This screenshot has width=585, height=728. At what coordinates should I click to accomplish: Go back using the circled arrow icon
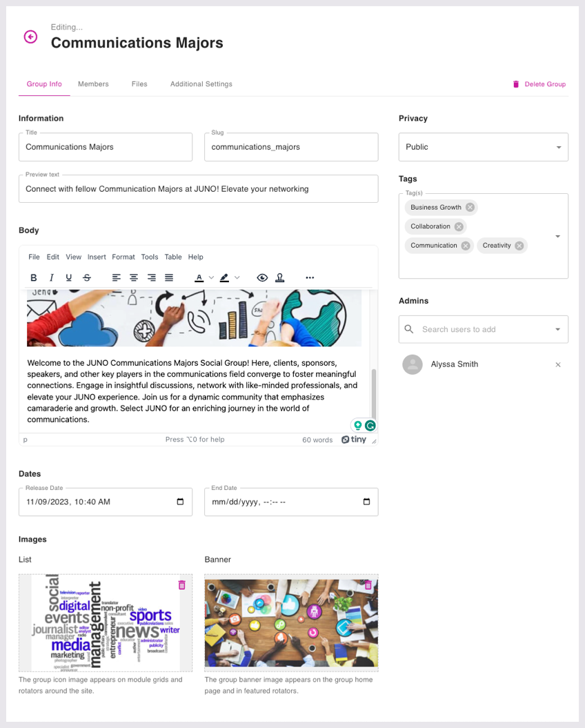[x=30, y=37]
